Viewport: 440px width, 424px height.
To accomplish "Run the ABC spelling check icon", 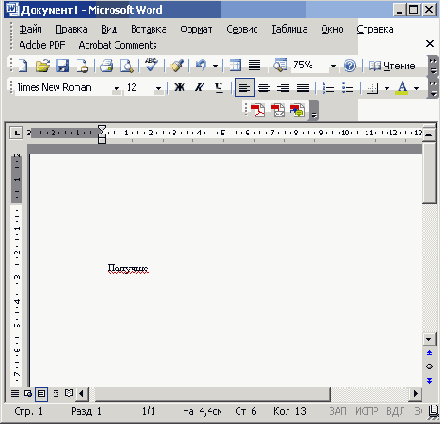I will (151, 65).
